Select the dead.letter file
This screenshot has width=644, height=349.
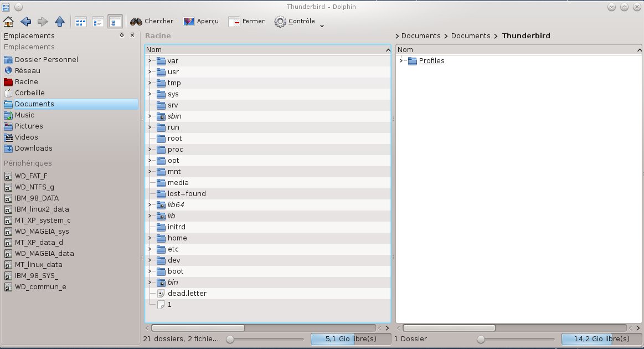[182, 294]
